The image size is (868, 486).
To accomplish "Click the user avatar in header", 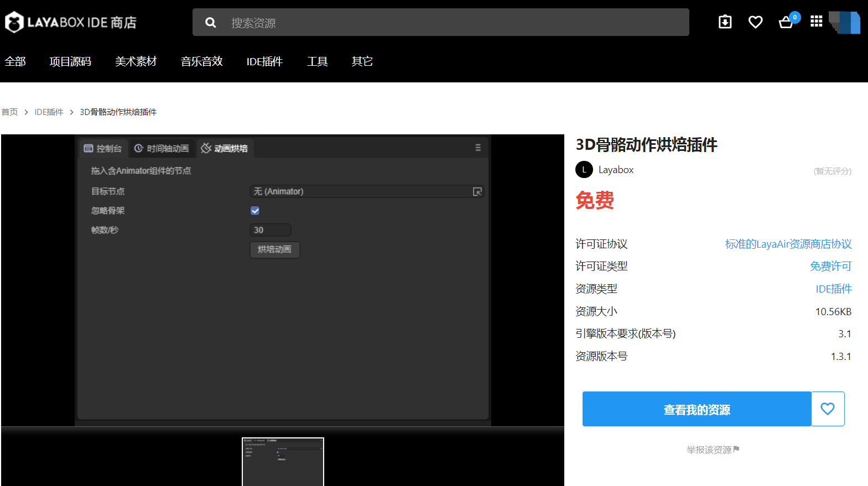I will click(x=845, y=23).
